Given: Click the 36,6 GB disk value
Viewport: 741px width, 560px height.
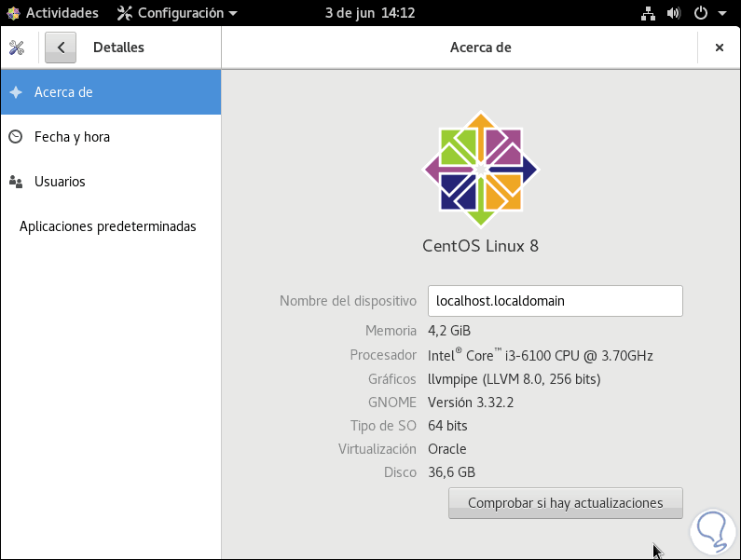Looking at the screenshot, I should tap(451, 472).
